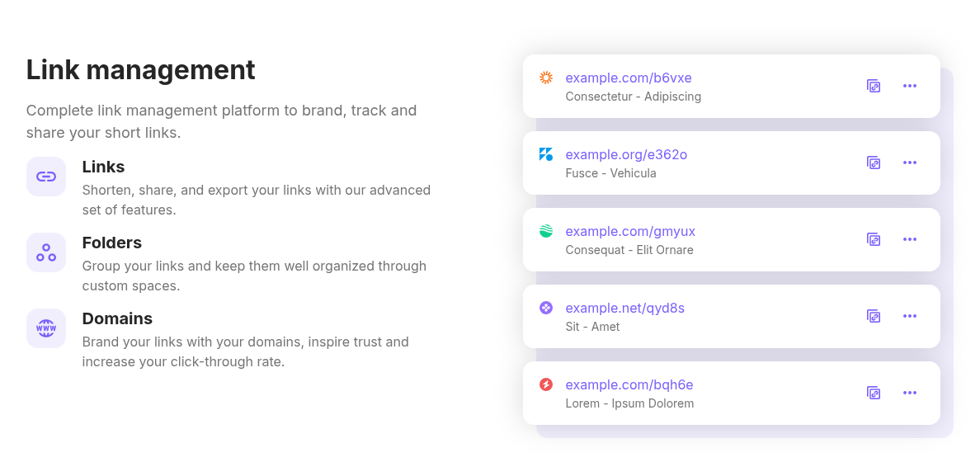The height and width of the screenshot is (462, 980).
Task: Copy the example.com/bqh6e link
Action: click(874, 393)
